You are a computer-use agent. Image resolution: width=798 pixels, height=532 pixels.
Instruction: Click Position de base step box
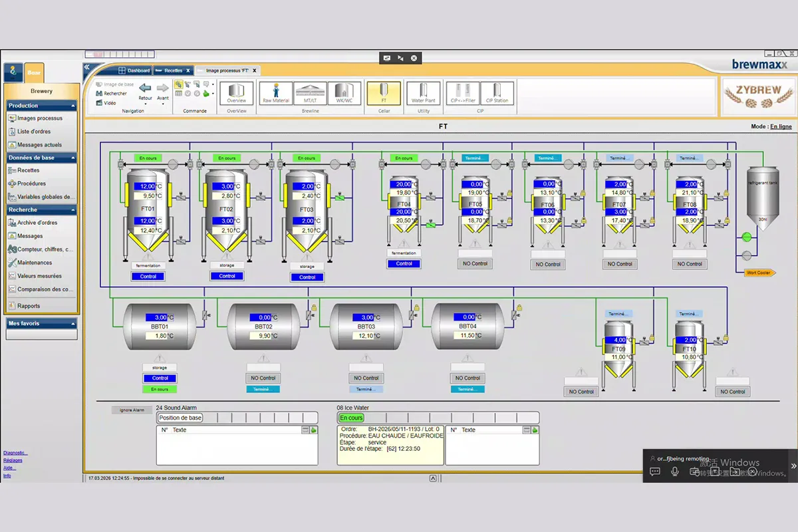[x=180, y=418]
